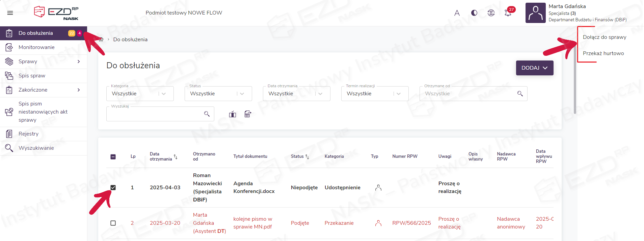Click the help support icon in header
Screen dimensions: 644x241
tap(491, 13)
